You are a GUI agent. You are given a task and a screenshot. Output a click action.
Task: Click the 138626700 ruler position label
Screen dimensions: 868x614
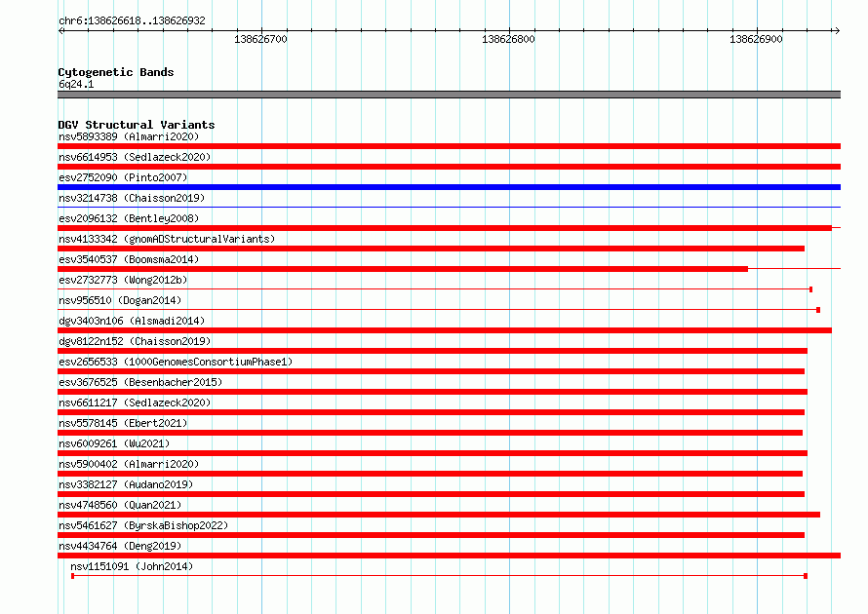click(260, 39)
